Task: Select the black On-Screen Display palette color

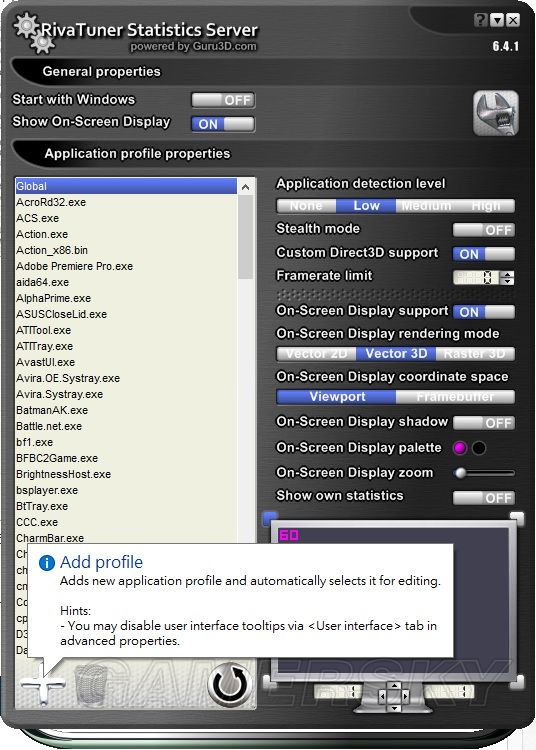Action: (x=479, y=448)
